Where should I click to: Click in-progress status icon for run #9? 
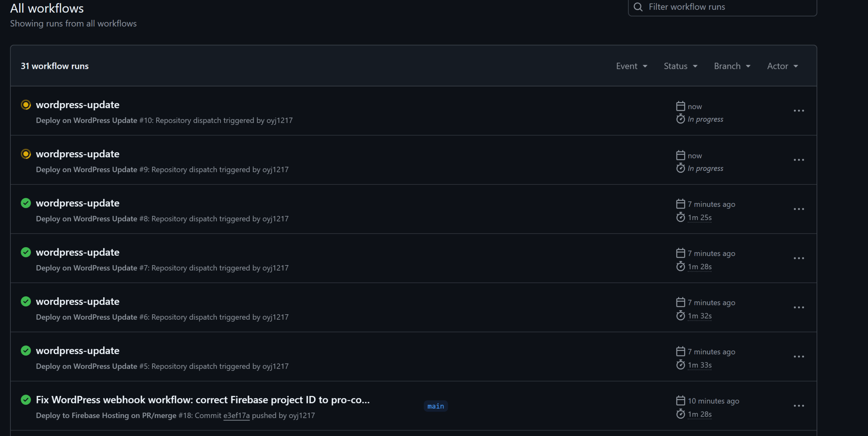(x=26, y=154)
